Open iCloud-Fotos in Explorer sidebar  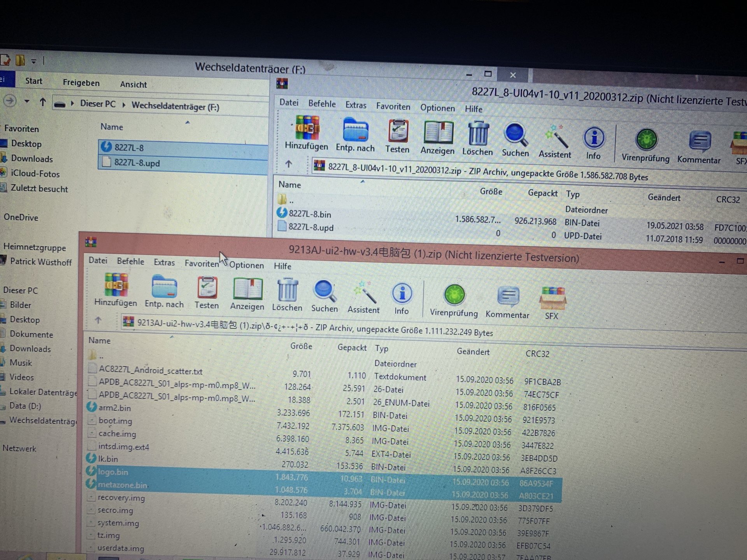35,174
